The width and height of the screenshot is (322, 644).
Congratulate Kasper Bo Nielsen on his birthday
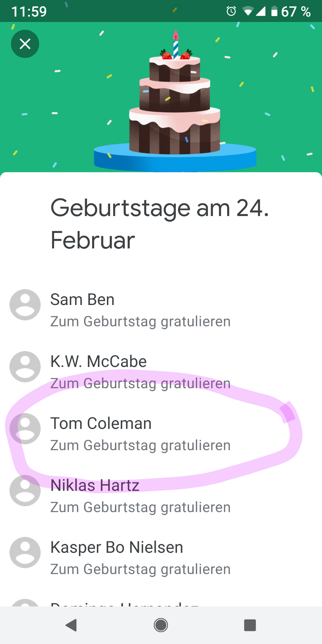coord(140,569)
